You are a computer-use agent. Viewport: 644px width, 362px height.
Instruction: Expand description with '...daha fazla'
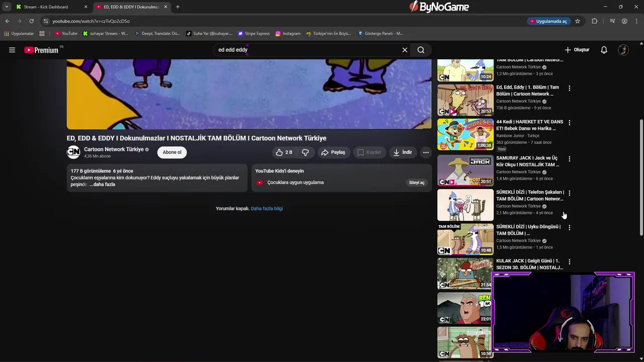click(x=102, y=185)
